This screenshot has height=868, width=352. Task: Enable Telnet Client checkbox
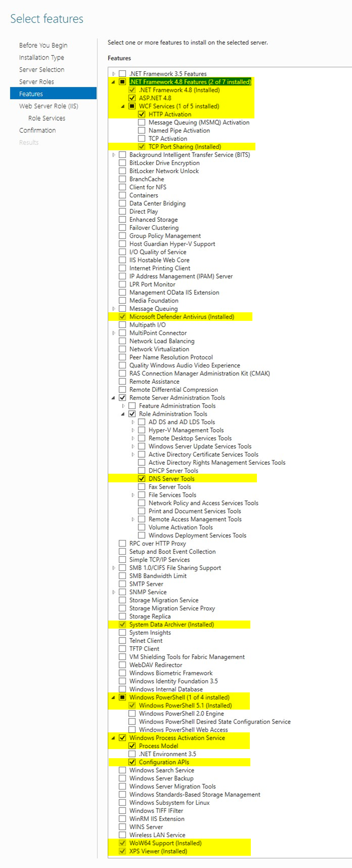click(x=123, y=641)
